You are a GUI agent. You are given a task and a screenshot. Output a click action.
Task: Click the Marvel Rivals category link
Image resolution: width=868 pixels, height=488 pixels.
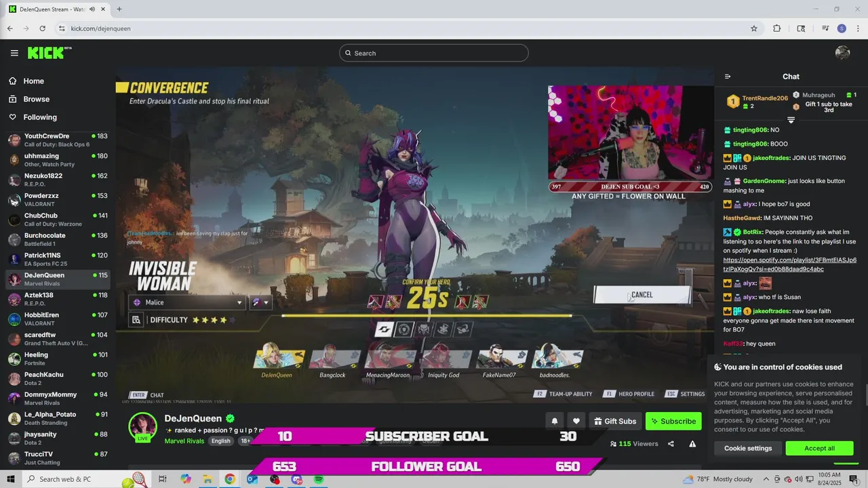coord(184,441)
